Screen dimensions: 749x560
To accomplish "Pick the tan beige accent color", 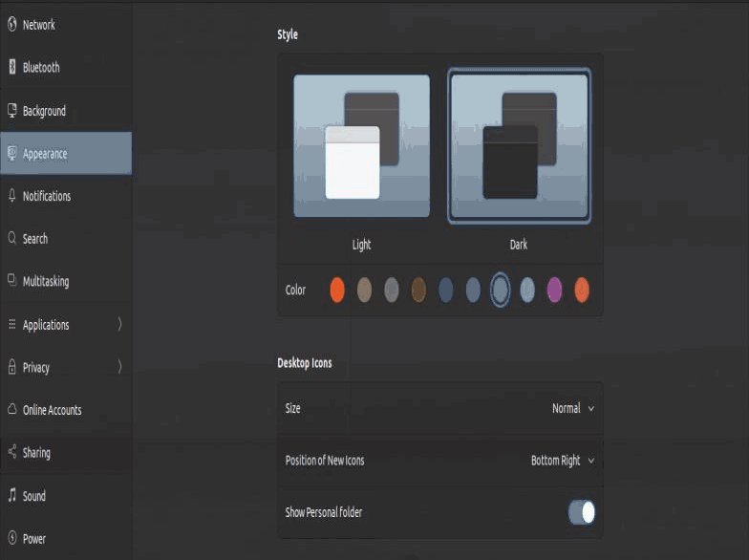I will [364, 291].
